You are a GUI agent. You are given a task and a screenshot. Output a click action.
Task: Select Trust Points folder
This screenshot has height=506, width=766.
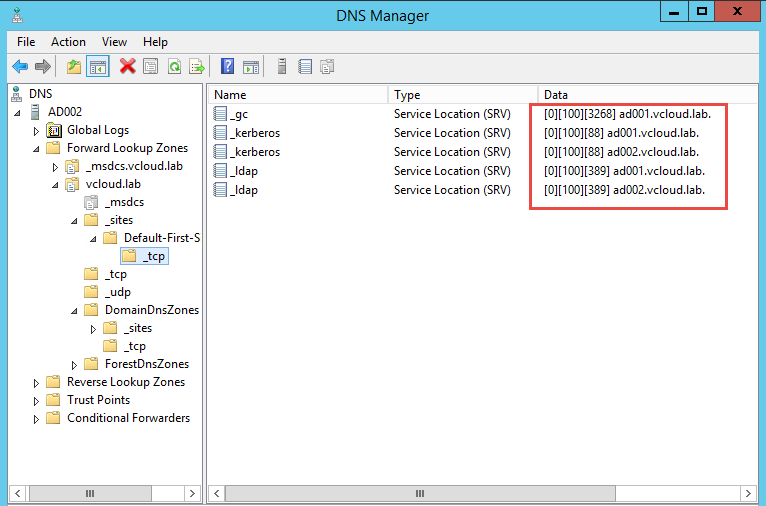[x=98, y=400]
